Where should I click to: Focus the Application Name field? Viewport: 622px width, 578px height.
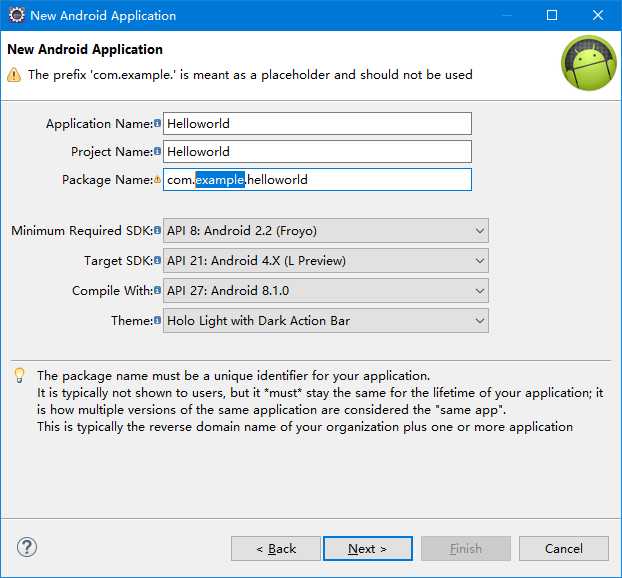click(317, 123)
